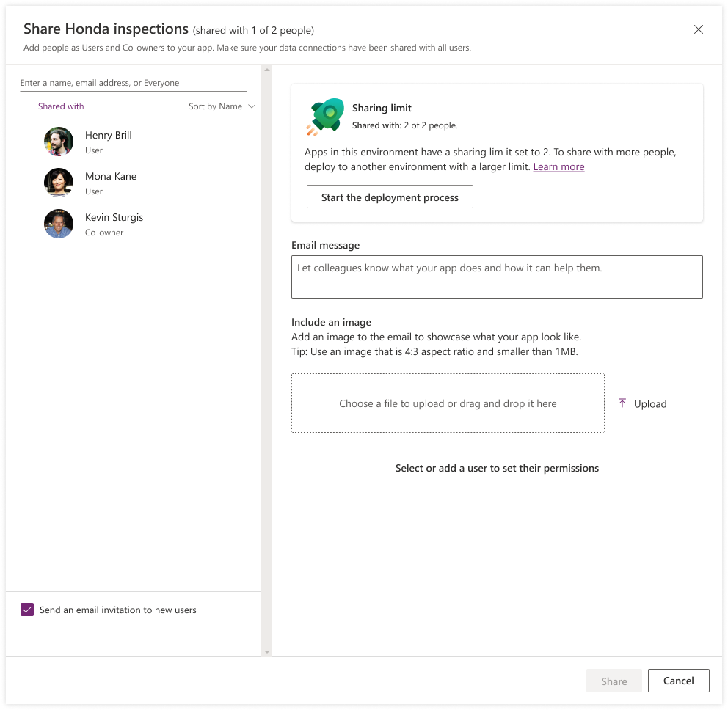Click the scrollbar up arrow
Image resolution: width=728 pixels, height=710 pixels.
pyautogui.click(x=267, y=70)
